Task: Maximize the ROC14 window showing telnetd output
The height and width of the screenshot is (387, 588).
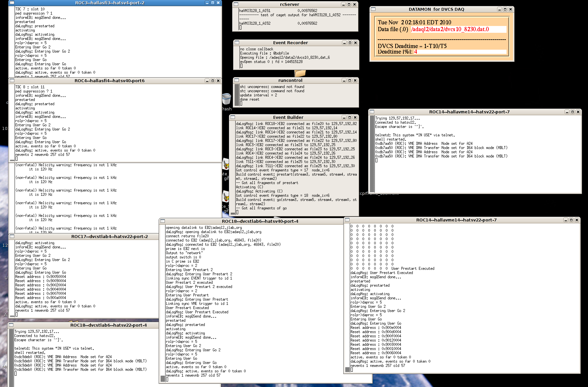Action: tap(572, 112)
